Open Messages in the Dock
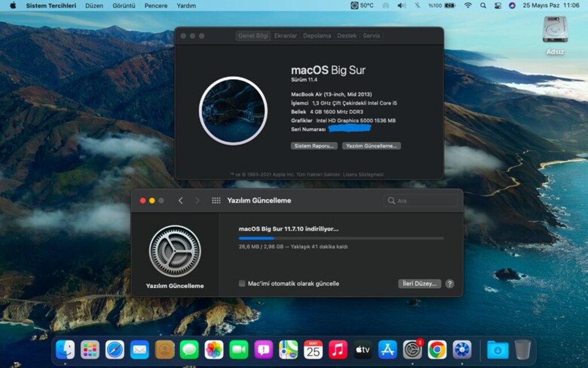Screen dimensions: 588x368 click(189, 350)
